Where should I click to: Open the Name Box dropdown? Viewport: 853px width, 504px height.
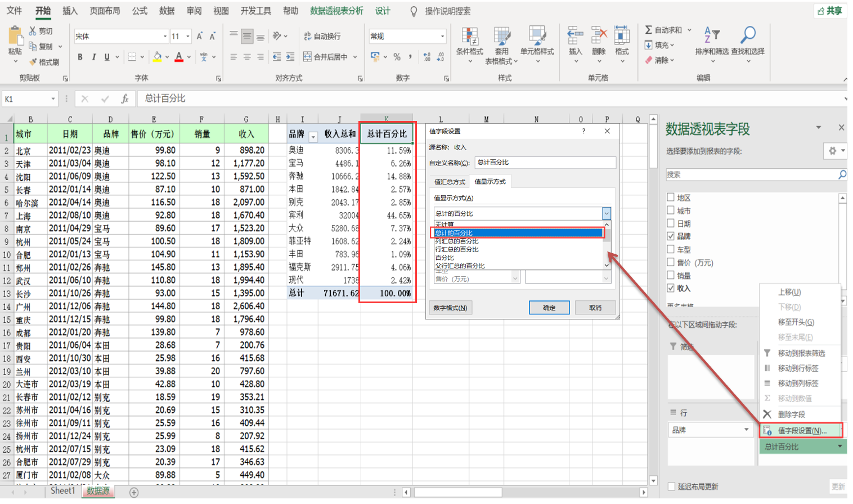tap(53, 99)
